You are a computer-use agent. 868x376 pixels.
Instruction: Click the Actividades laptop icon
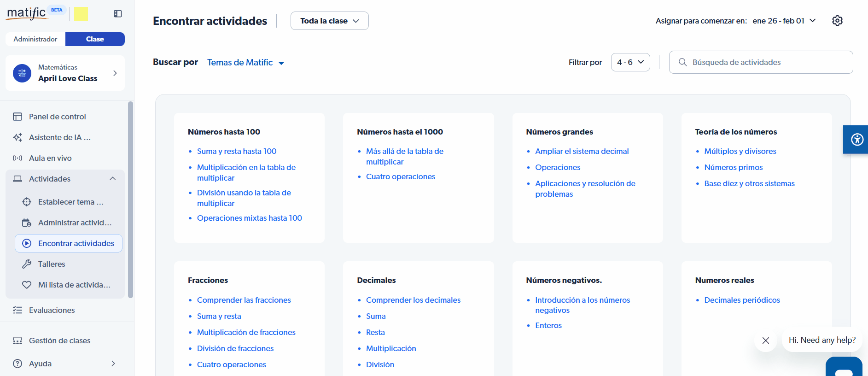(17, 179)
